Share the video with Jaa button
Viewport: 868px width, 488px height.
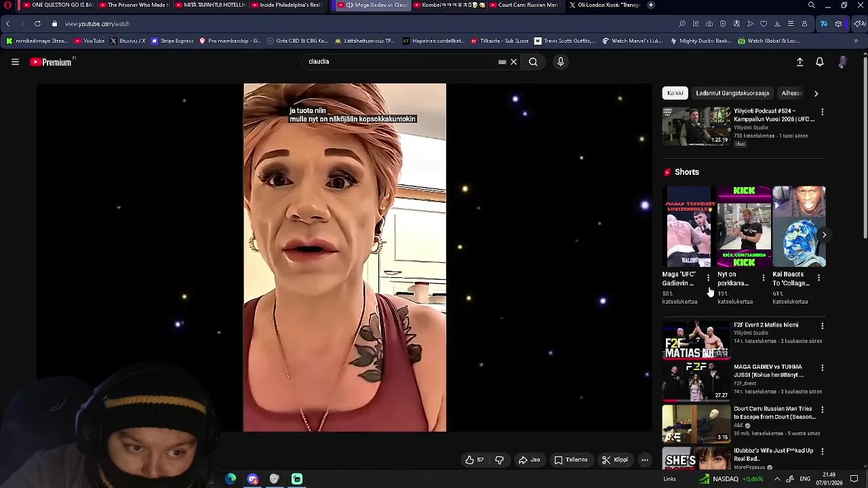point(529,460)
